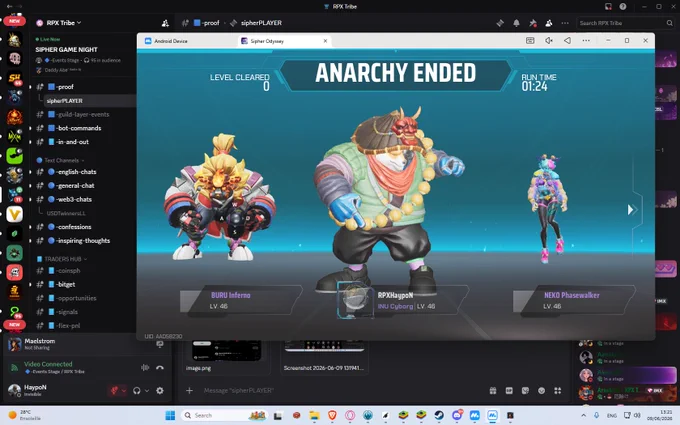Close the Sipher Odyssey tab
Viewport: 680px width, 425px height.
coord(325,41)
